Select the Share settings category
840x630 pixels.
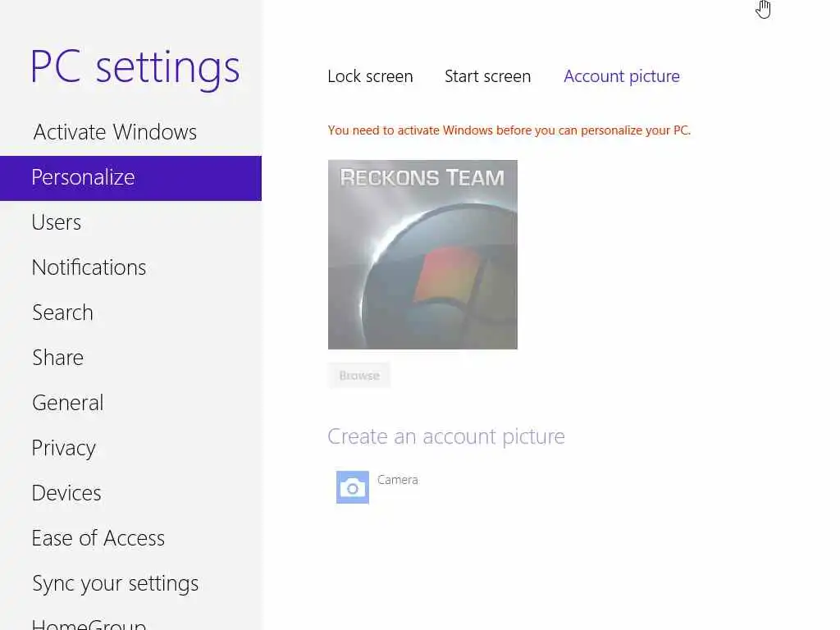point(57,358)
